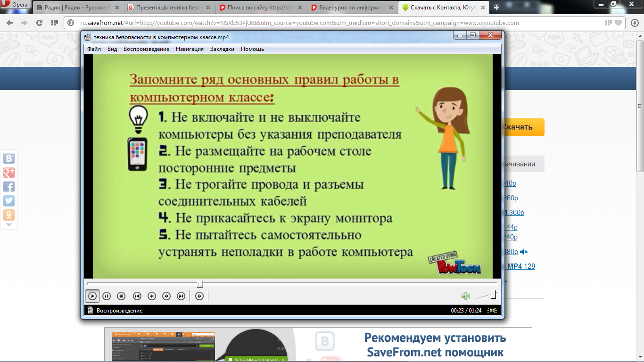The height and width of the screenshot is (362, 644).
Task: Switch to the Радио browser tab
Action: coord(79,8)
